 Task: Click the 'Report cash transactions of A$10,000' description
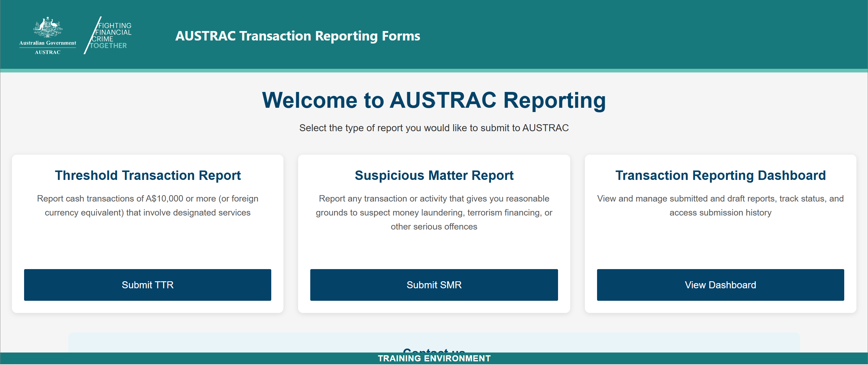tap(148, 206)
